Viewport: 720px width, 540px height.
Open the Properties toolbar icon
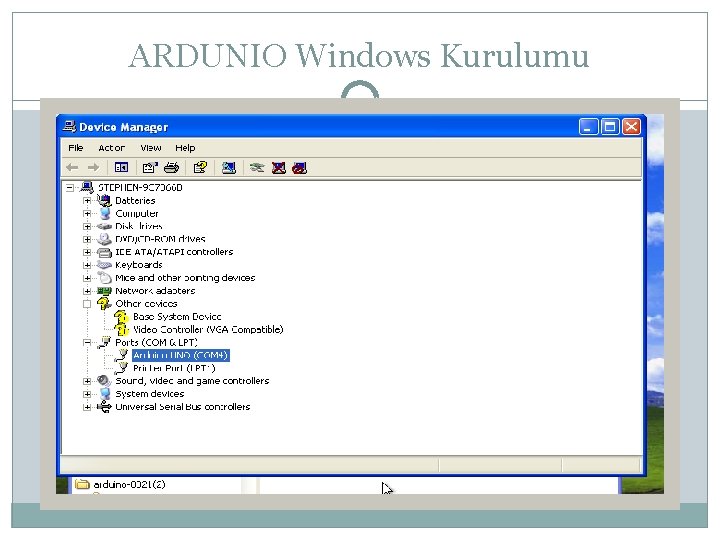point(150,168)
